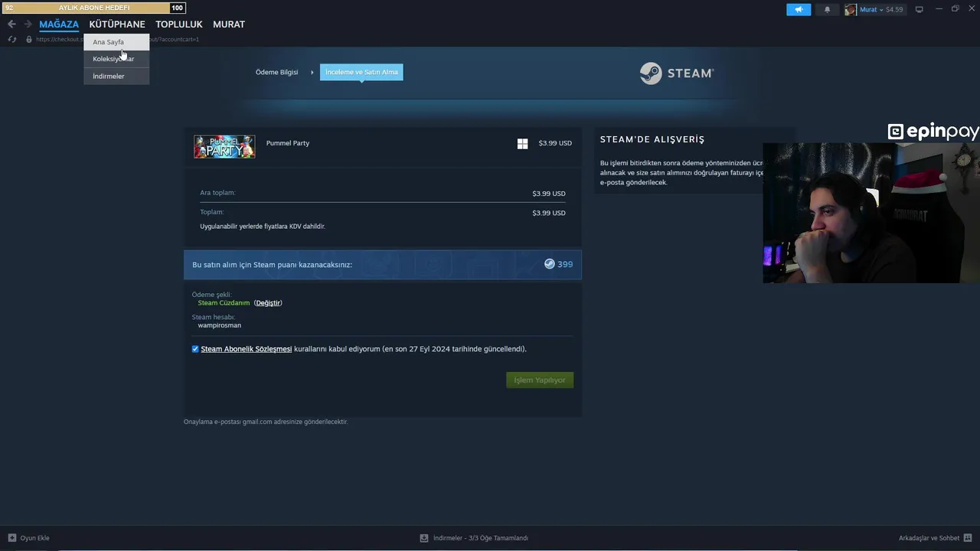Click the Steam points coin icon
The width and height of the screenshot is (980, 551).
point(549,264)
